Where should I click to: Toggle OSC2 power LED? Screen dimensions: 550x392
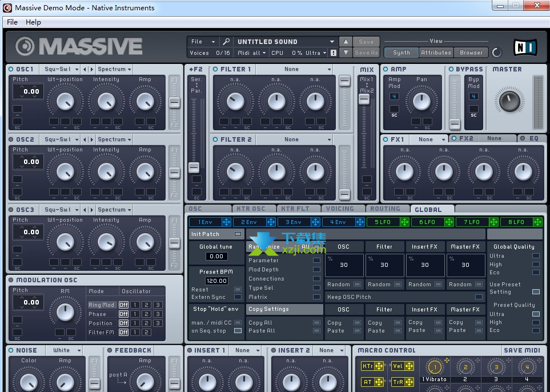[x=11, y=139]
